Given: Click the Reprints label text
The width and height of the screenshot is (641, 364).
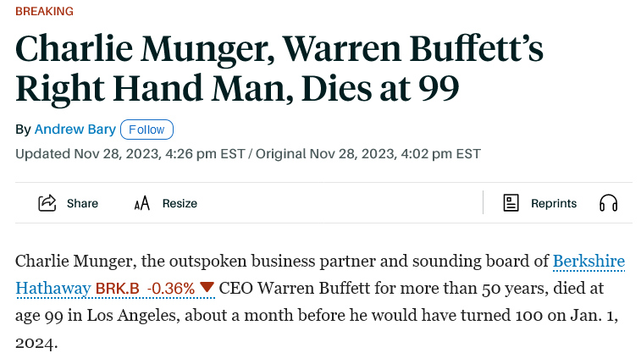Looking at the screenshot, I should [554, 203].
